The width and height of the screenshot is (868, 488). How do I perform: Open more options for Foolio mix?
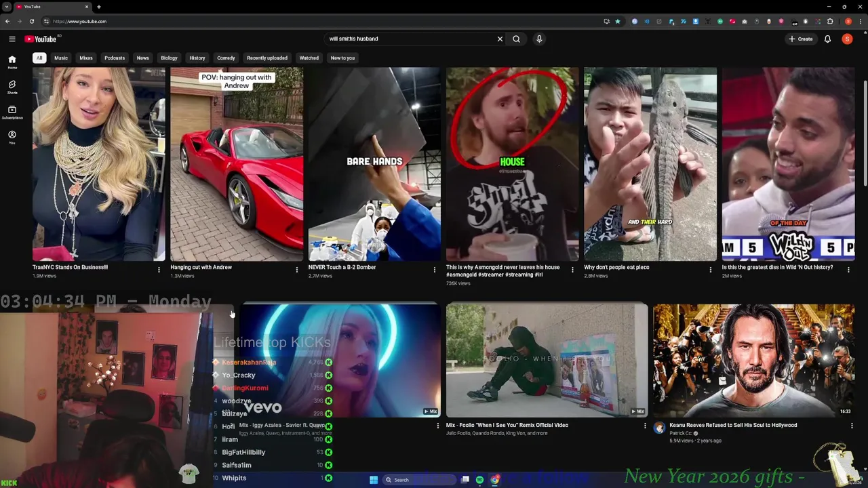(x=645, y=426)
